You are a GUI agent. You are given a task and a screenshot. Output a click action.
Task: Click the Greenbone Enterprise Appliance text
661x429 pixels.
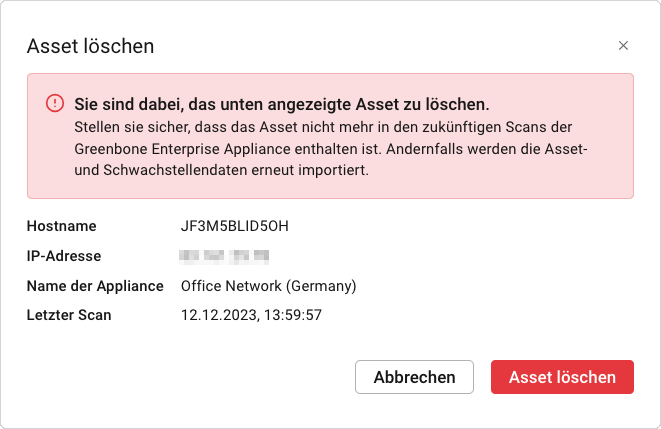(183, 149)
